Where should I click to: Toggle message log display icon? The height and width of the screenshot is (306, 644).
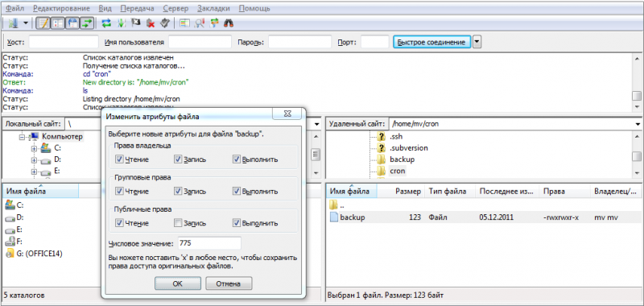(x=43, y=23)
